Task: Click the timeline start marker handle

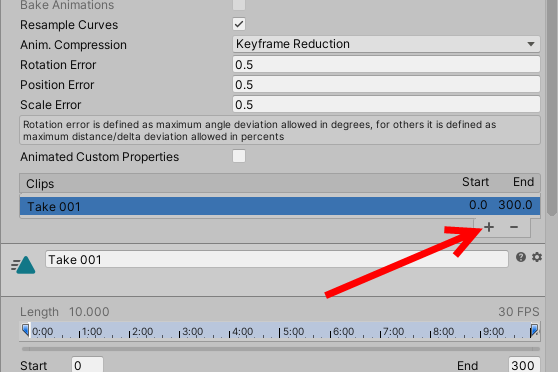Action: click(x=26, y=330)
